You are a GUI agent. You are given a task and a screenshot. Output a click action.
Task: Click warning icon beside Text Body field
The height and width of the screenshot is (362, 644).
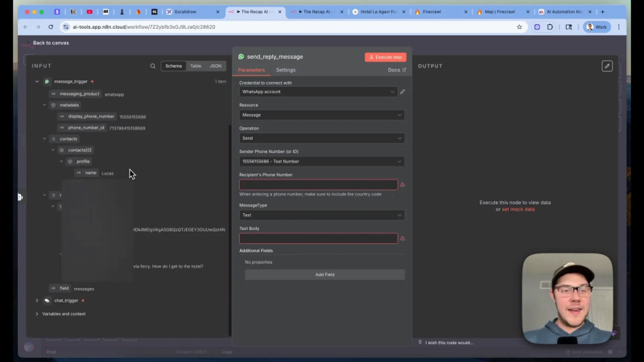point(402,238)
